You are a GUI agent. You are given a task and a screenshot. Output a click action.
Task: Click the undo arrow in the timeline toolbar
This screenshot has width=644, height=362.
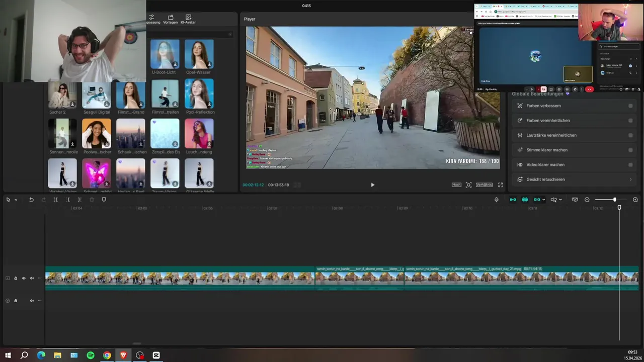pyautogui.click(x=31, y=200)
